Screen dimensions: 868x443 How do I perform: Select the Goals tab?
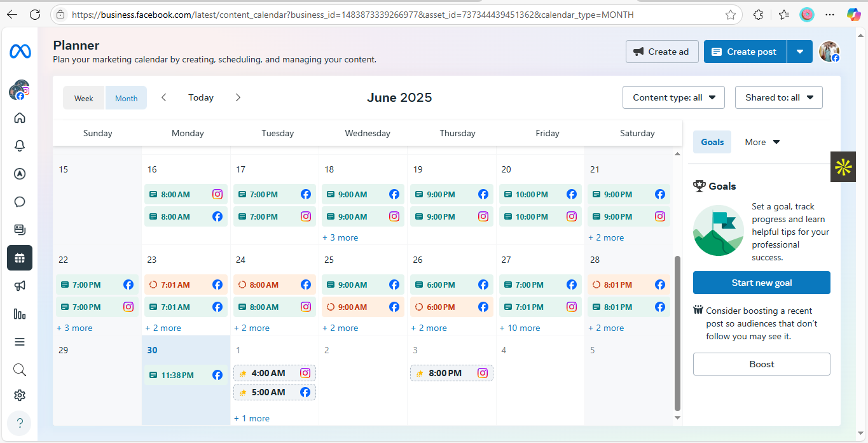coord(712,142)
